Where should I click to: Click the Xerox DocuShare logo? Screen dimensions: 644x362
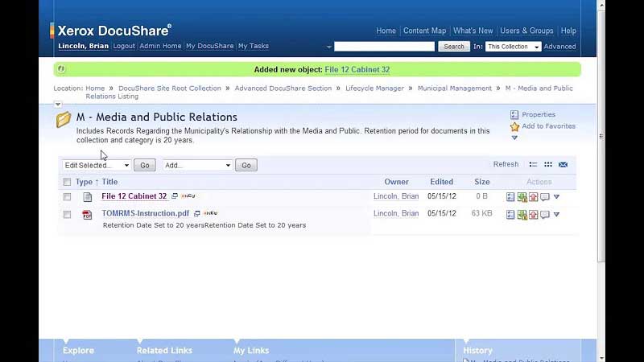(111, 31)
